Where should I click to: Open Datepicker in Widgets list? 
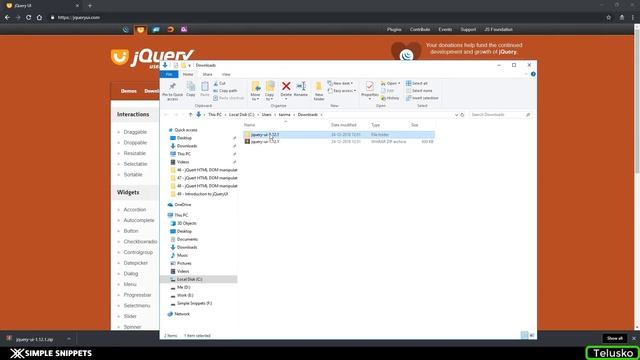pos(136,263)
